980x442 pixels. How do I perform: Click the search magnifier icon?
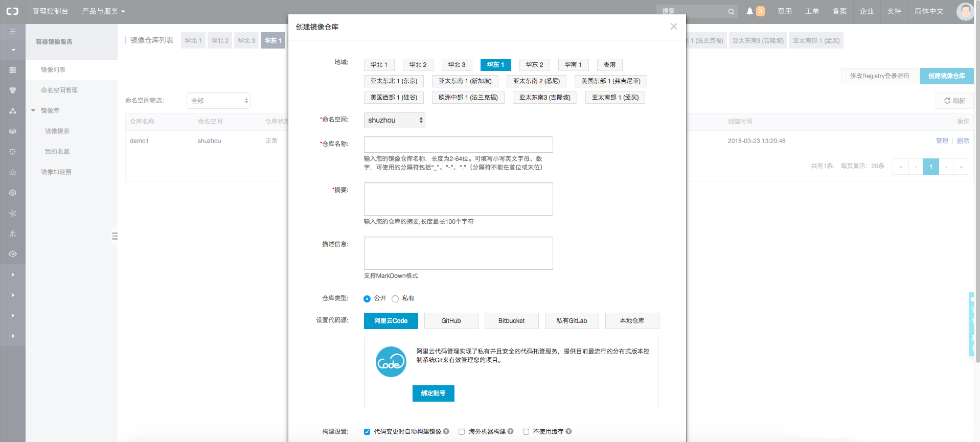731,11
